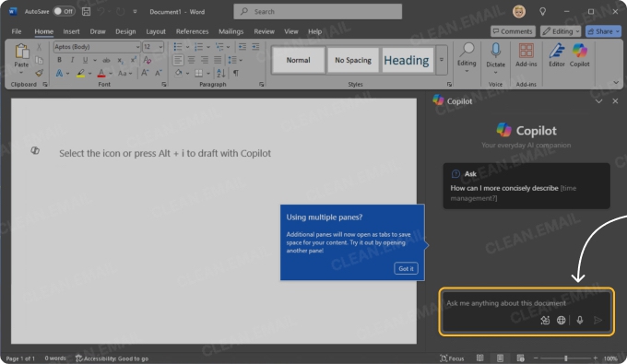Toggle Superscript formatting

tap(134, 60)
